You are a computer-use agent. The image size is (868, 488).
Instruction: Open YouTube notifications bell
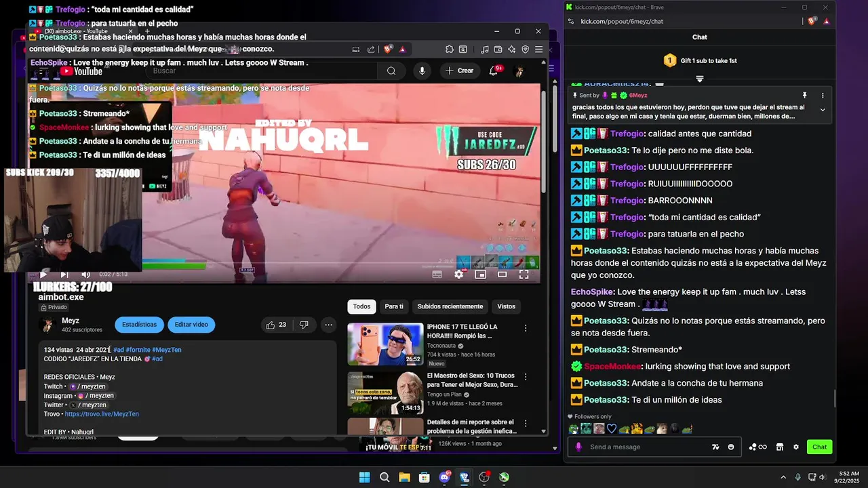pos(494,70)
